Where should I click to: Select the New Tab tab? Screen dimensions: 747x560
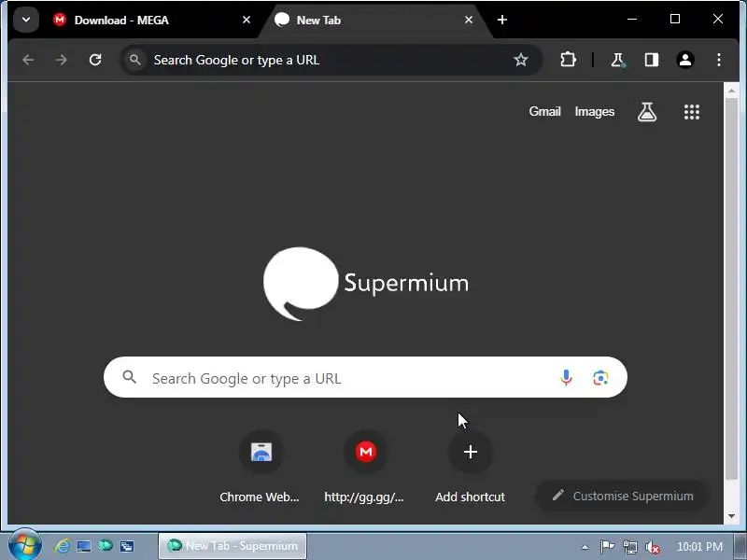(374, 20)
